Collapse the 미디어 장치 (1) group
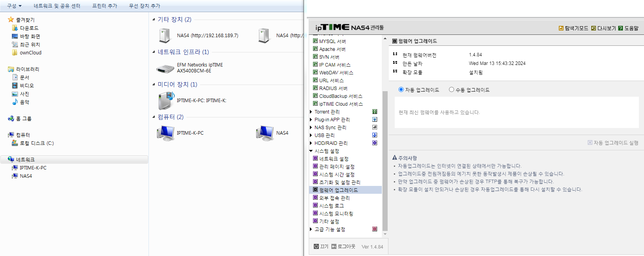 point(154,85)
